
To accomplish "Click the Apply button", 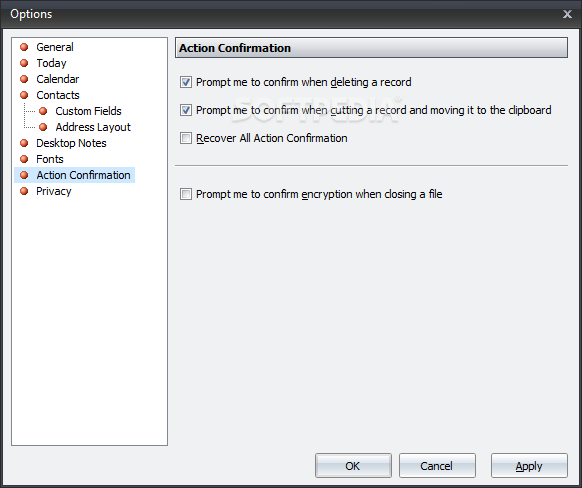I will pyautogui.click(x=529, y=465).
